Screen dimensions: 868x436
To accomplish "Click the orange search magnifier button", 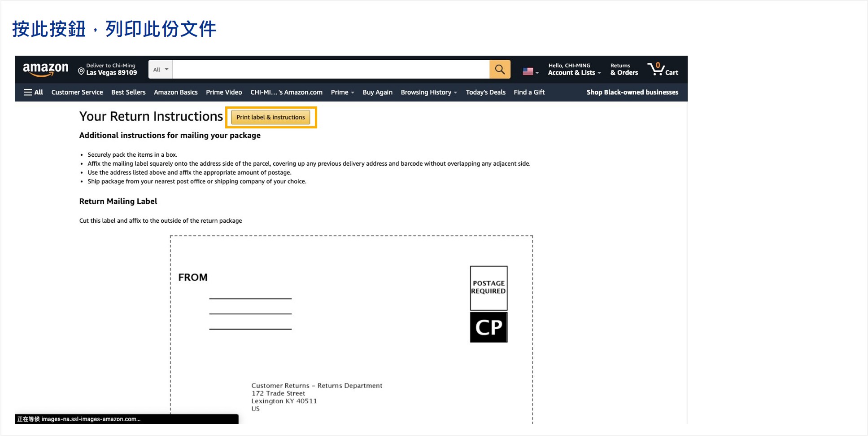I will click(500, 70).
